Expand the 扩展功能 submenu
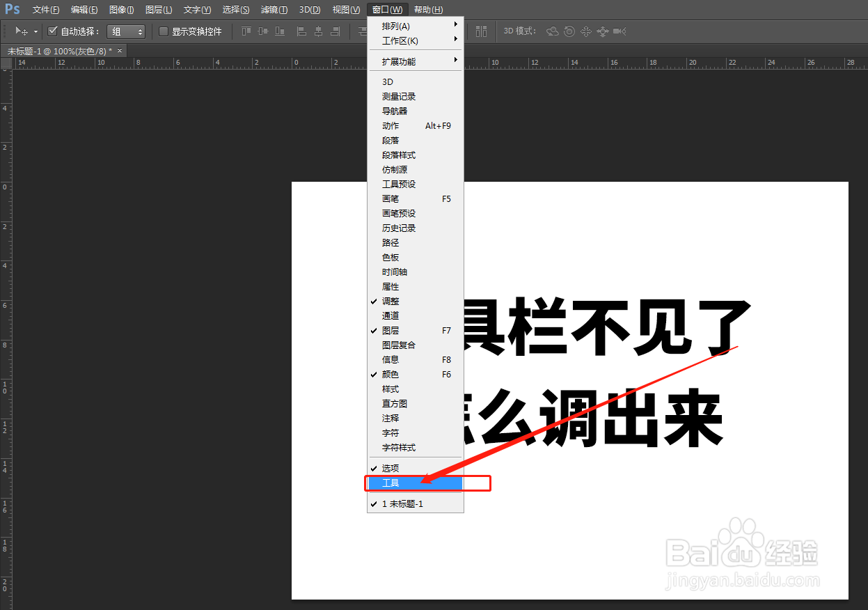The height and width of the screenshot is (610, 868). pos(416,62)
